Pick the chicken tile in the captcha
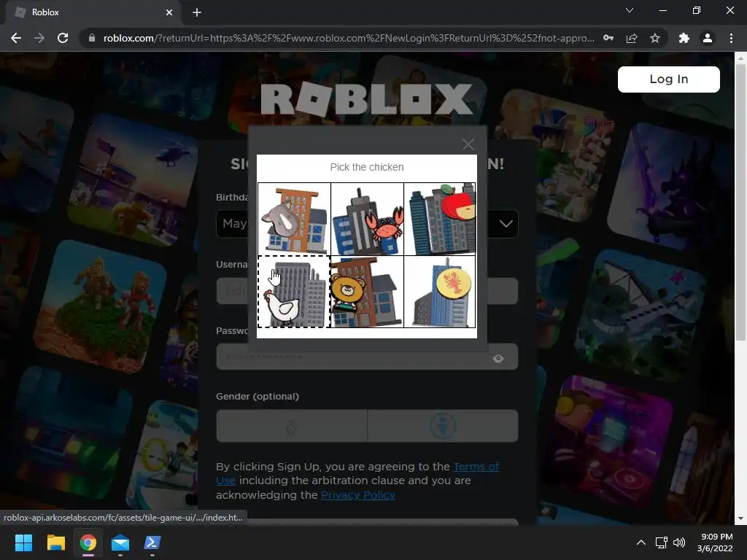 pyautogui.click(x=294, y=292)
